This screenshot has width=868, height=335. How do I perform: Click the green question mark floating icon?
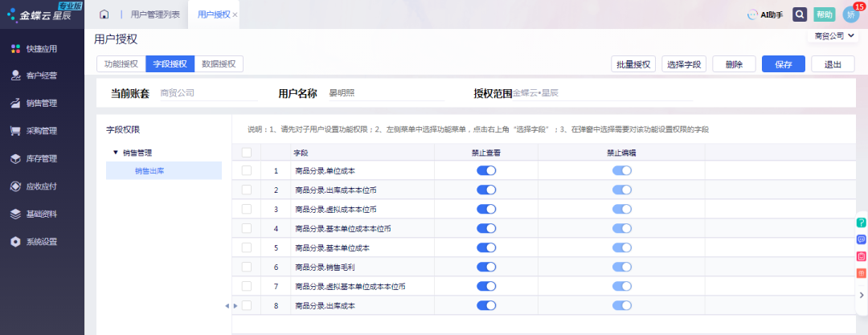[x=862, y=223]
